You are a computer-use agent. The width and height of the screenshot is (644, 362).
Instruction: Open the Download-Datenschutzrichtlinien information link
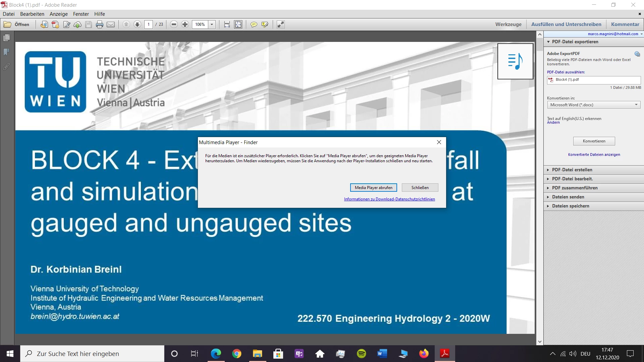[x=389, y=199]
